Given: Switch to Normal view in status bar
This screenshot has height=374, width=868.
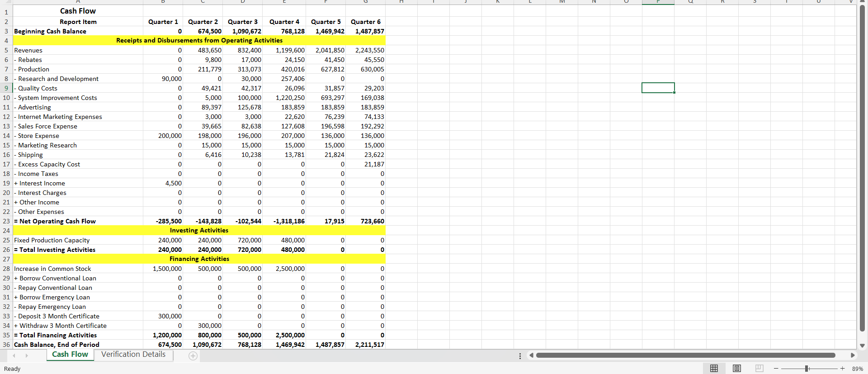Looking at the screenshot, I should (x=714, y=369).
